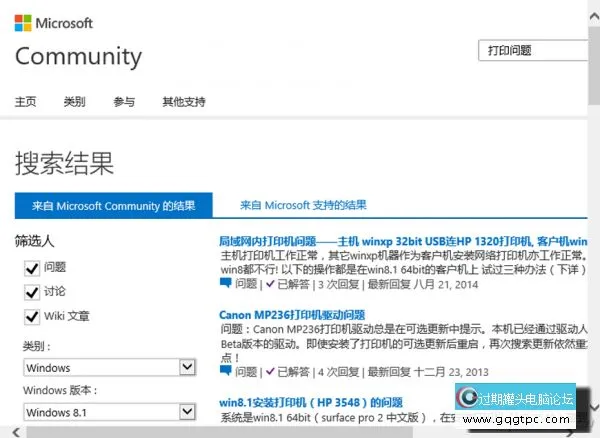Viewport: 600px width, 438px height.
Task: Click the question bubble icon dated 十二月 23, 2013
Action: (x=226, y=371)
